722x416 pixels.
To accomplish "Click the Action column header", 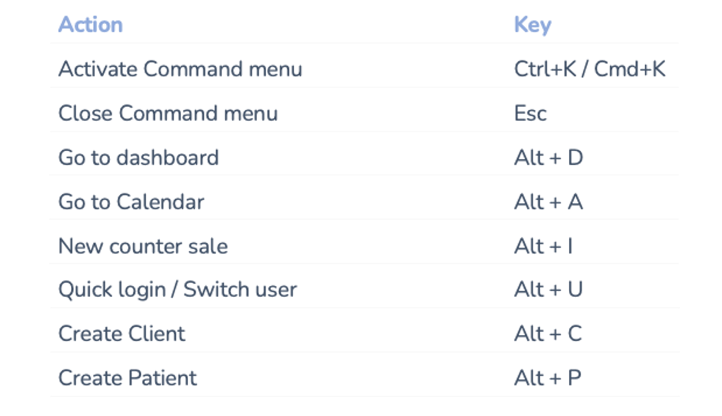I will coord(91,24).
